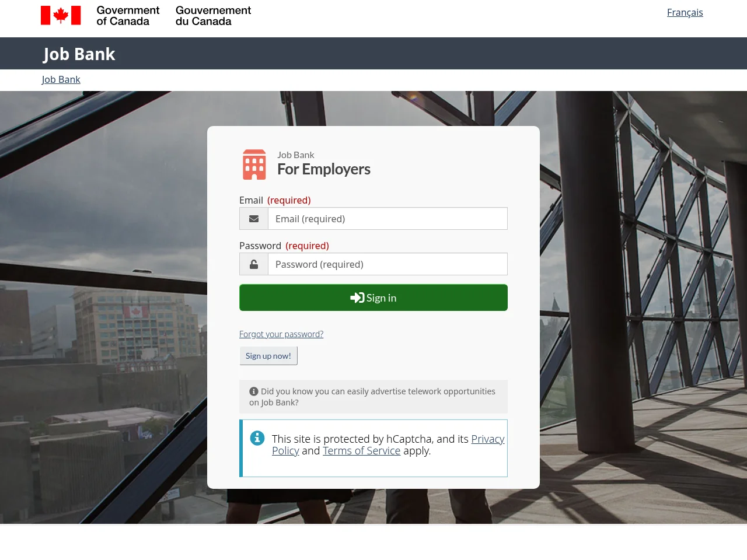
Task: Click the Password (required) label
Action: 284,246
